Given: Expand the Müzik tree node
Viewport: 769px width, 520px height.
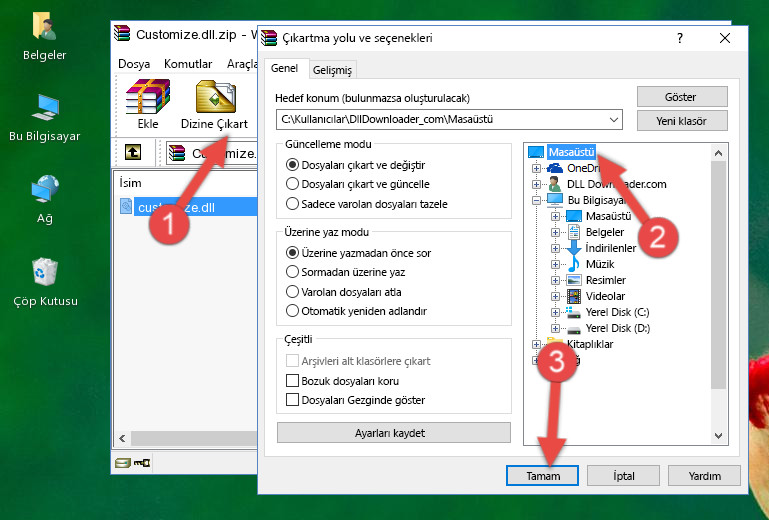Looking at the screenshot, I should pos(555,264).
